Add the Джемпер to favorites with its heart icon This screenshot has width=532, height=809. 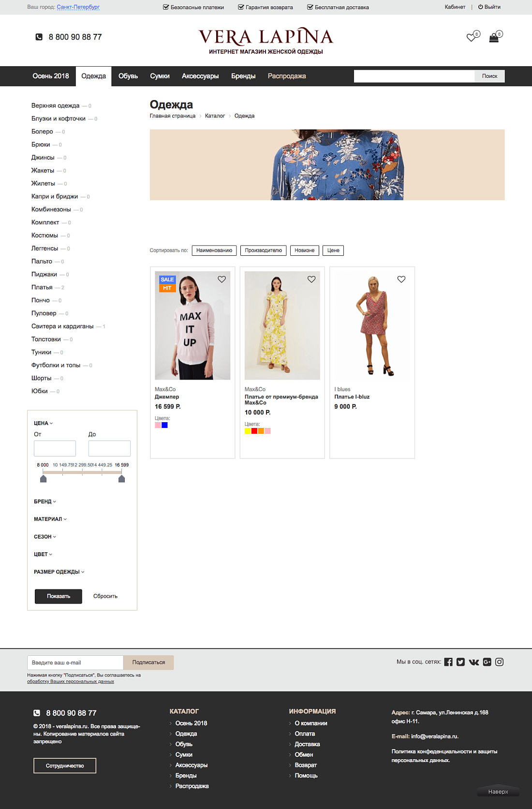pyautogui.click(x=222, y=279)
